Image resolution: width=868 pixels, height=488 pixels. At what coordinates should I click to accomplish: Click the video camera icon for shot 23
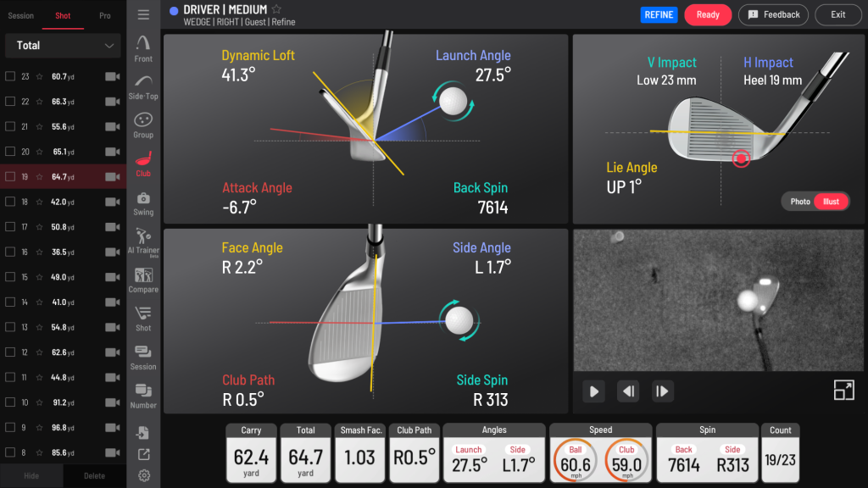tap(112, 76)
